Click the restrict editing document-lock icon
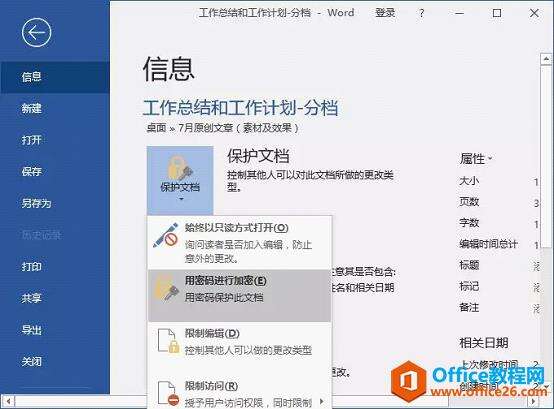The image size is (554, 409). 168,341
